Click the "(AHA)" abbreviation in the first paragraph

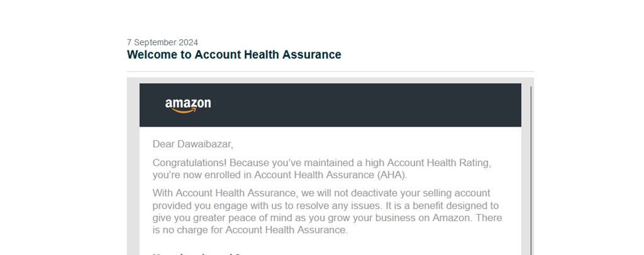tap(391, 174)
